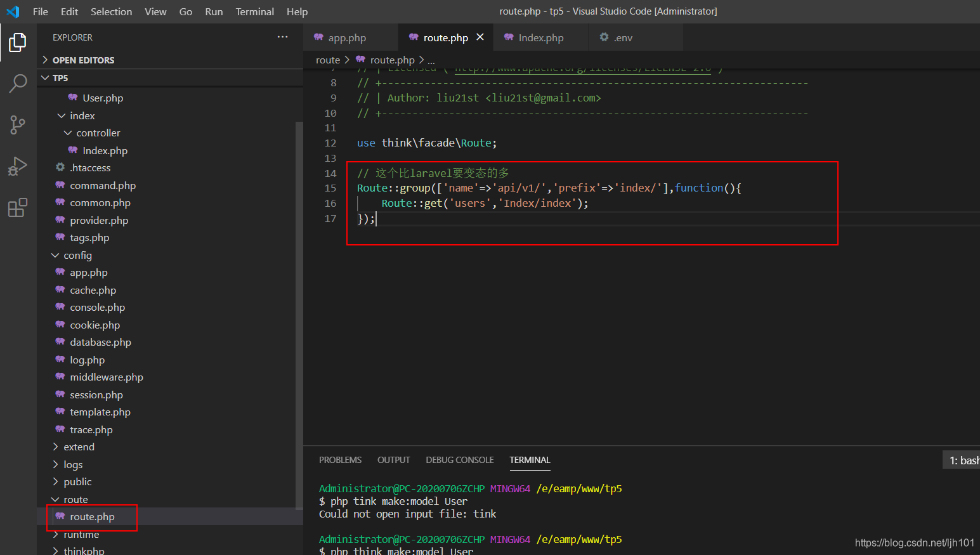
Task: Switch to the .env editor tab
Action: pos(636,37)
